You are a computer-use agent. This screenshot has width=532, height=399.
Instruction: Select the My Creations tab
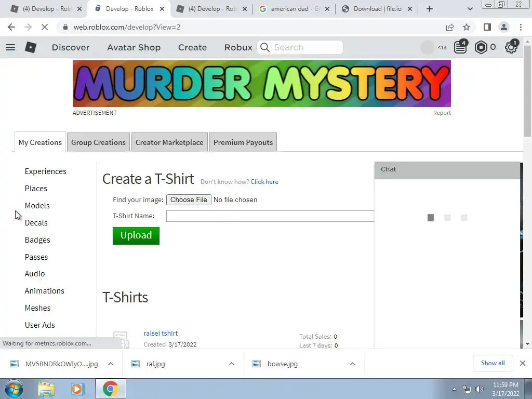(x=40, y=142)
